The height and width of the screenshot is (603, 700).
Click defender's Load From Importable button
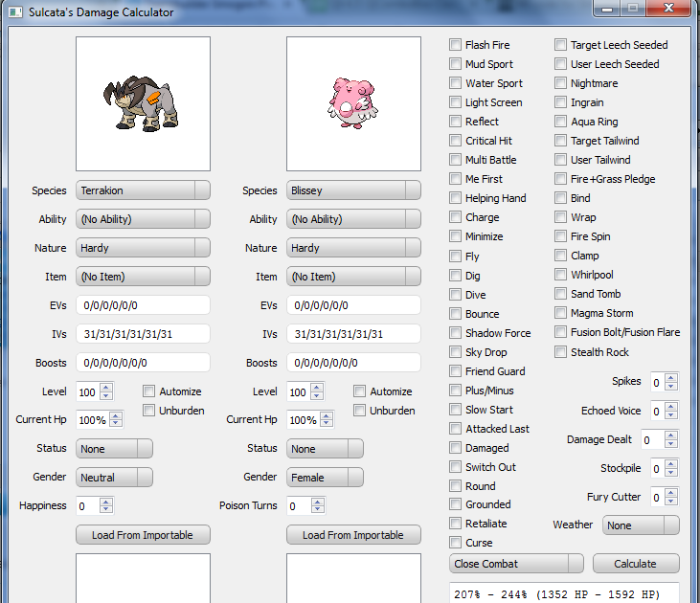(x=353, y=535)
